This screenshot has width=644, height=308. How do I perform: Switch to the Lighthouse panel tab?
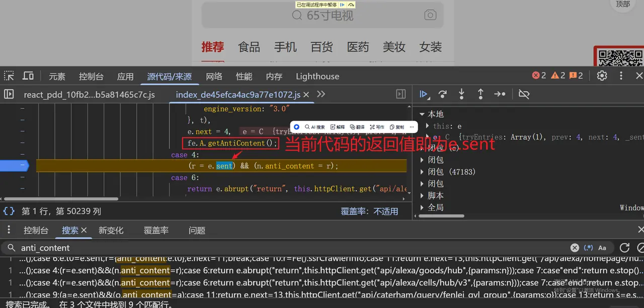(x=317, y=76)
